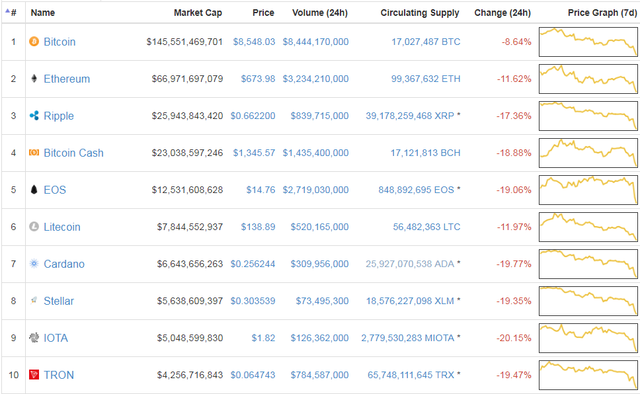Open Litecoin's 7d price graph thumbnail
Screen dimensions: 640x394
[x=588, y=227]
